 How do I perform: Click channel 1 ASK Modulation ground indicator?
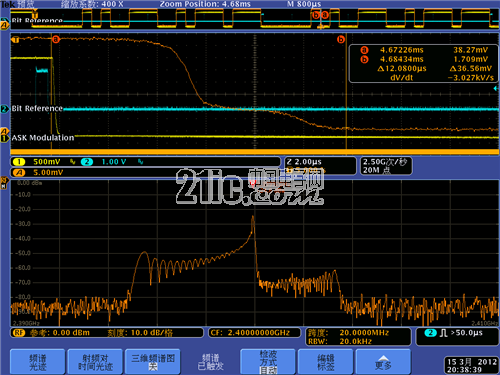pos(5,138)
